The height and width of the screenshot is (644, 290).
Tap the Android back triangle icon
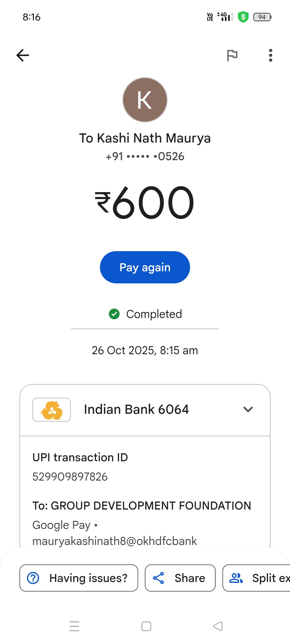tap(218, 626)
